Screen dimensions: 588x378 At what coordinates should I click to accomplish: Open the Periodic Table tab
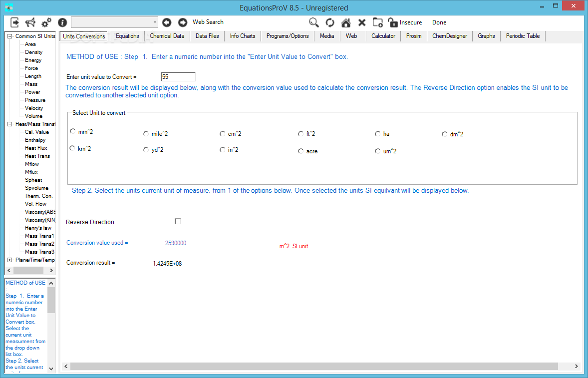click(523, 36)
